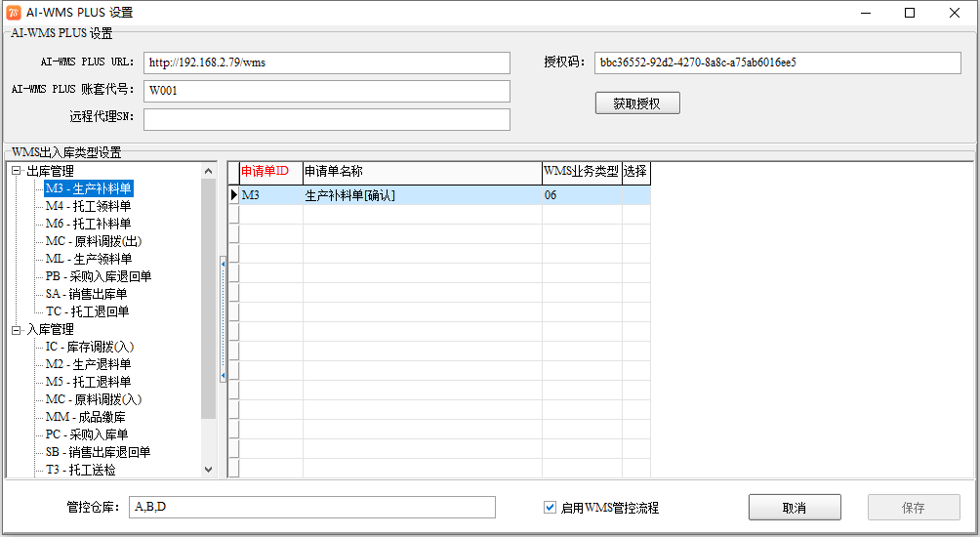
Task: Focus the AI-WMS PLUS URL input field
Action: (327, 62)
